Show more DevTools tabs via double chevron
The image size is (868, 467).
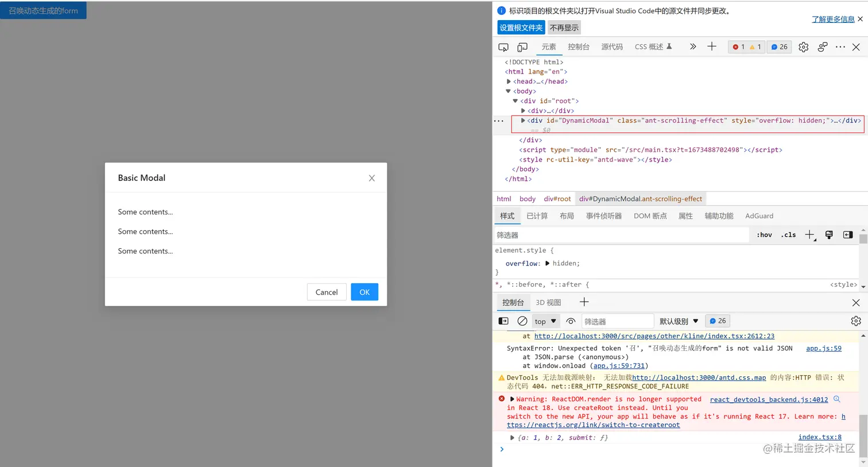[693, 47]
